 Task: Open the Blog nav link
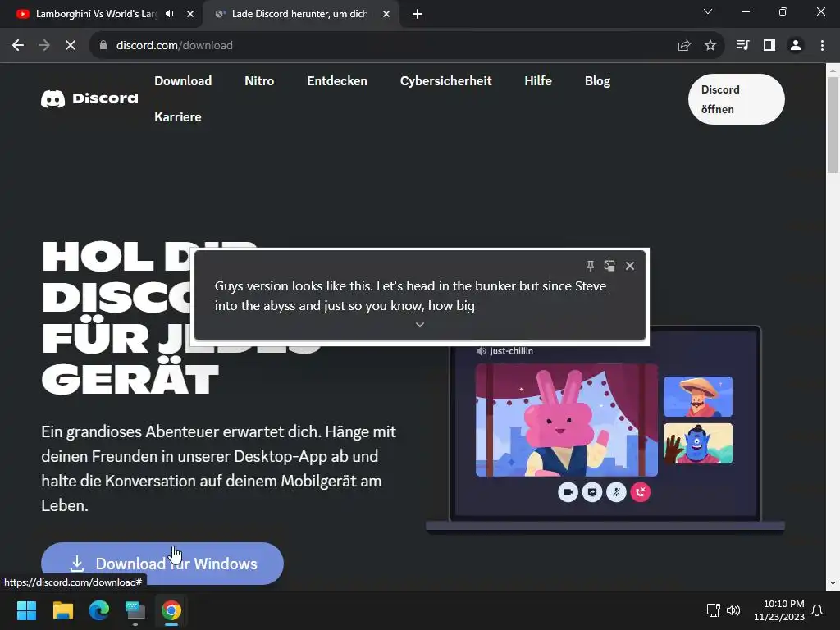coord(597,81)
